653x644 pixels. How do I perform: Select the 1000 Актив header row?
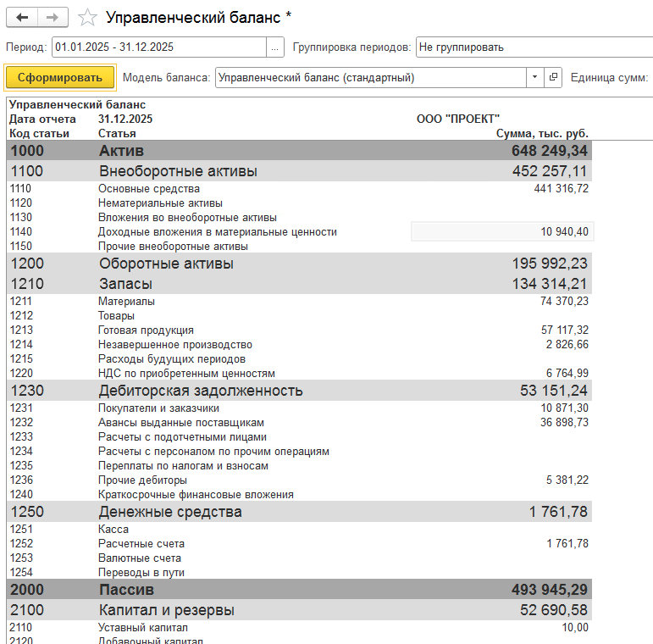click(299, 150)
